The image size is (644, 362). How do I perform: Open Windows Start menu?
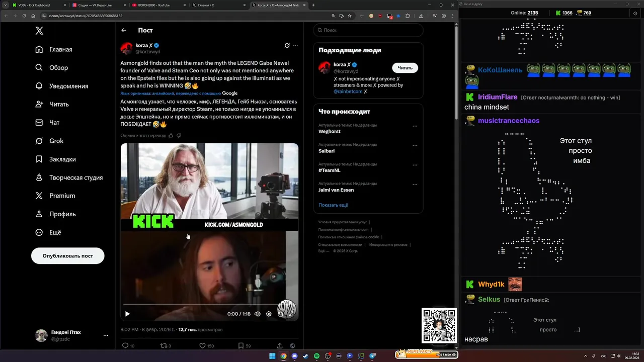point(272,356)
